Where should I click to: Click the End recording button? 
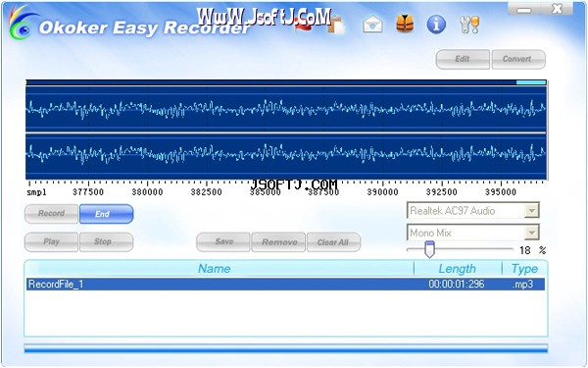(107, 214)
